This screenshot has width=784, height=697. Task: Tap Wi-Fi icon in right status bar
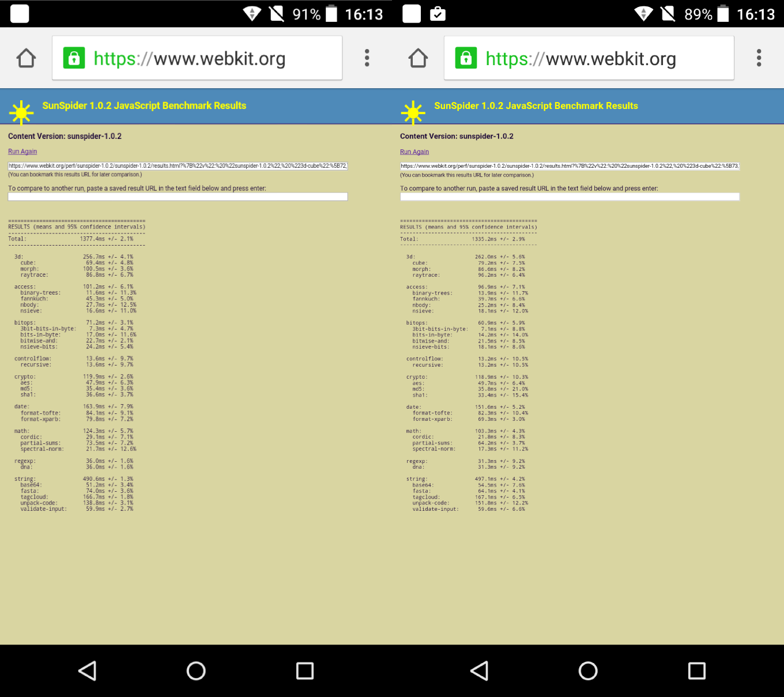644,14
